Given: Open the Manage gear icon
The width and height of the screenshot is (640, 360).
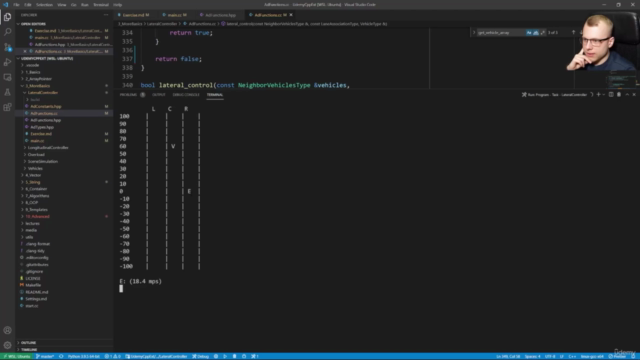Looking at the screenshot, I should coord(7,345).
